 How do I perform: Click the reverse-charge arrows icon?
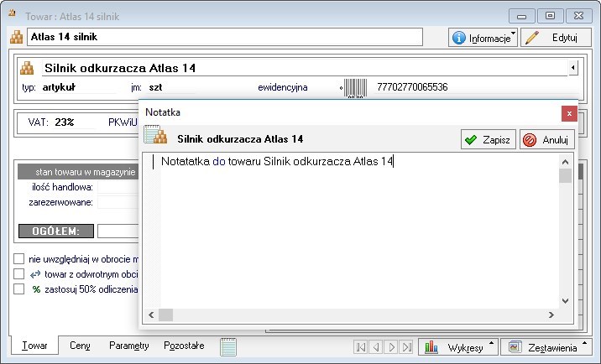[35, 274]
